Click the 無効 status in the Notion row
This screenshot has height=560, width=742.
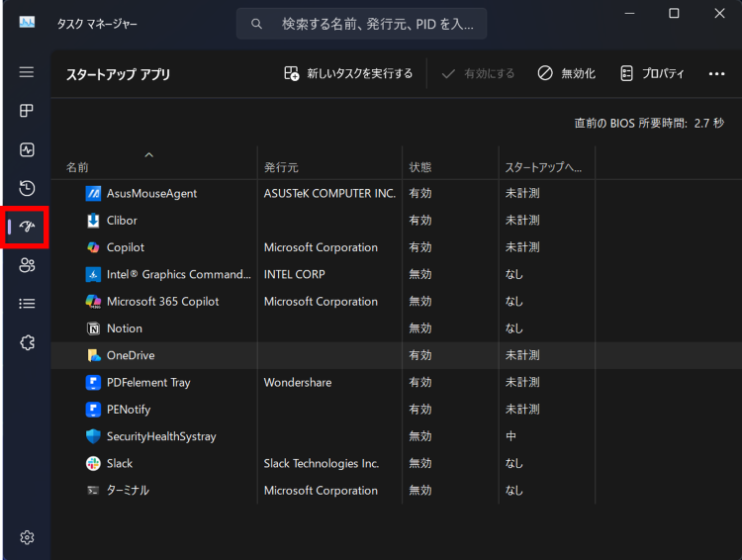[420, 328]
